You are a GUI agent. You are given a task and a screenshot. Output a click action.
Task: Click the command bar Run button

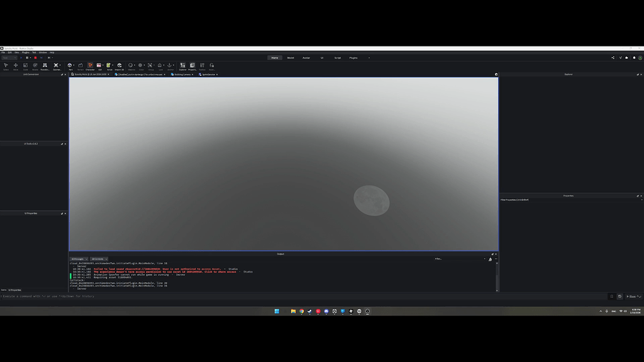pyautogui.click(x=634, y=297)
